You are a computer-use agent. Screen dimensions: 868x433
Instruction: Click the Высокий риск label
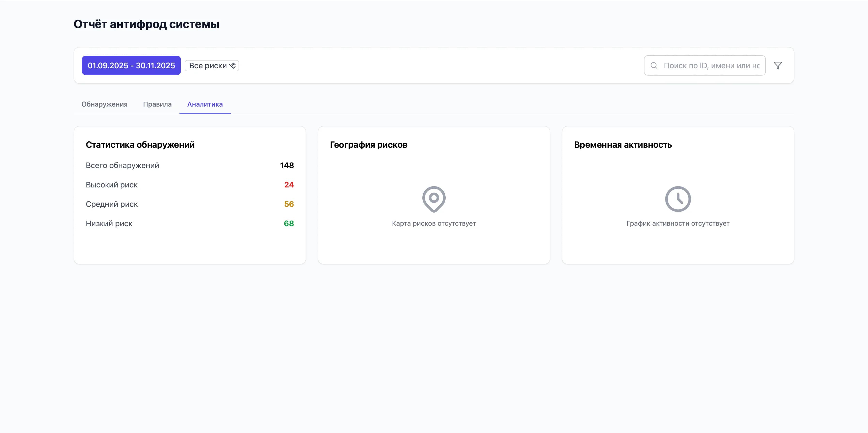[112, 185]
